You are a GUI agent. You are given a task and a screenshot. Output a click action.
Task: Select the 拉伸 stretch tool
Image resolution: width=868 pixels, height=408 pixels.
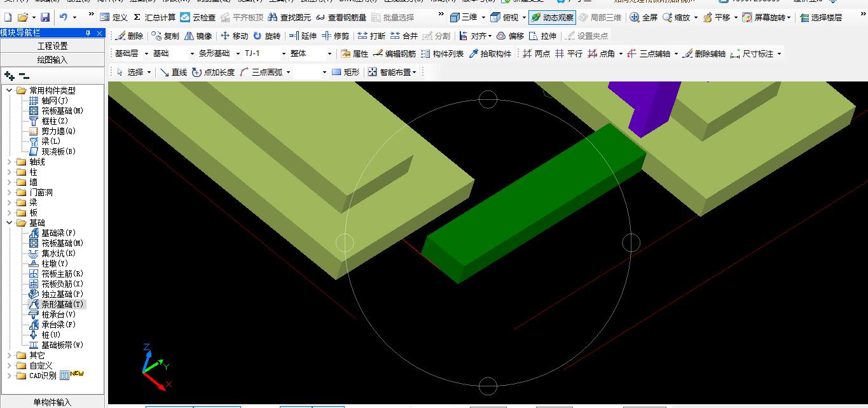pos(542,36)
